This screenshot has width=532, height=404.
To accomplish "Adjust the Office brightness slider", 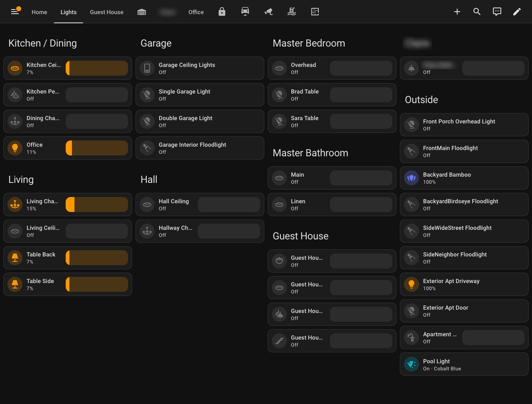I will tap(97, 148).
